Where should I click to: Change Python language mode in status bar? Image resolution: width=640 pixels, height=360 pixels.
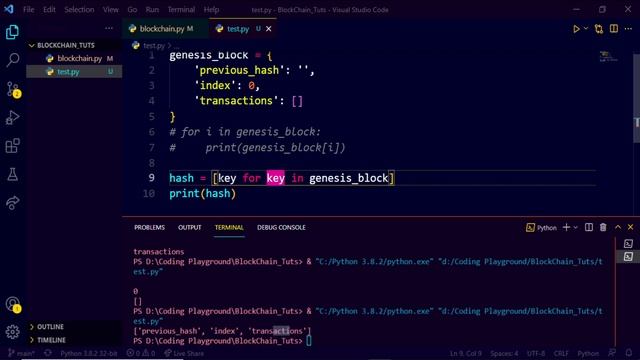coord(588,353)
